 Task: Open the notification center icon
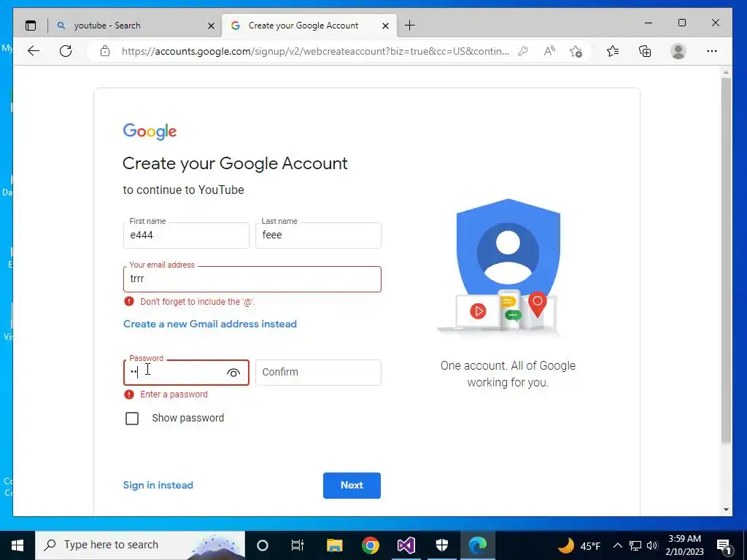[x=724, y=545]
